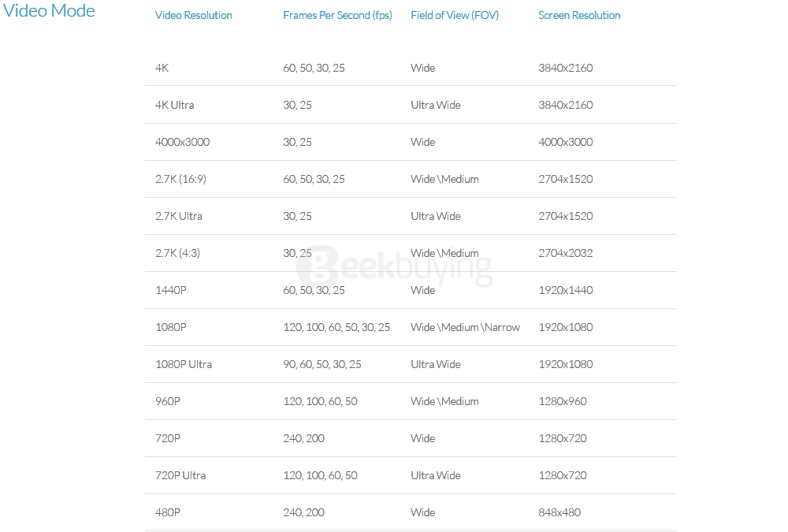Image resolution: width=788 pixels, height=532 pixels.
Task: Select the 4K Ultra row label
Action: pos(175,105)
